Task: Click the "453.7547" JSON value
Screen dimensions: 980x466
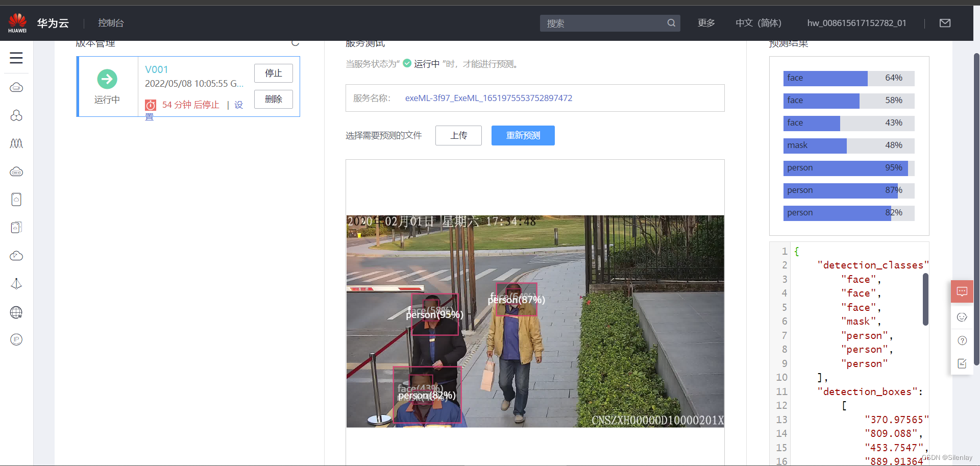Action: pyautogui.click(x=894, y=448)
